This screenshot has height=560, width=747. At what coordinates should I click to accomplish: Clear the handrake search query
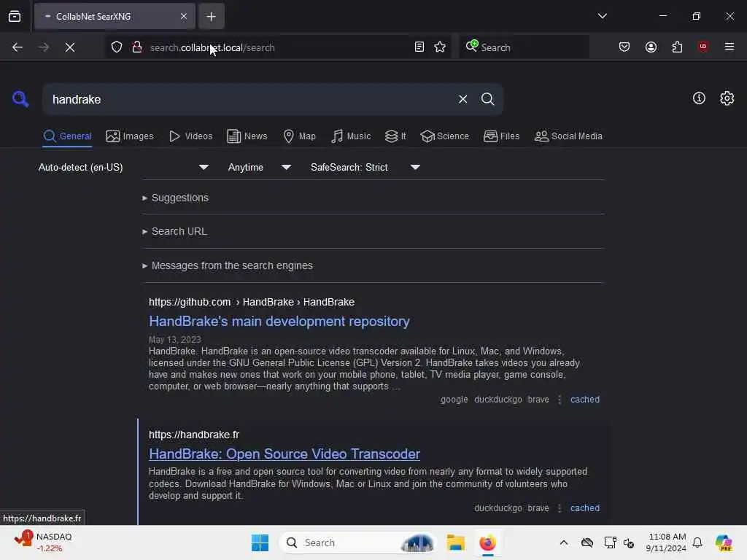click(462, 99)
